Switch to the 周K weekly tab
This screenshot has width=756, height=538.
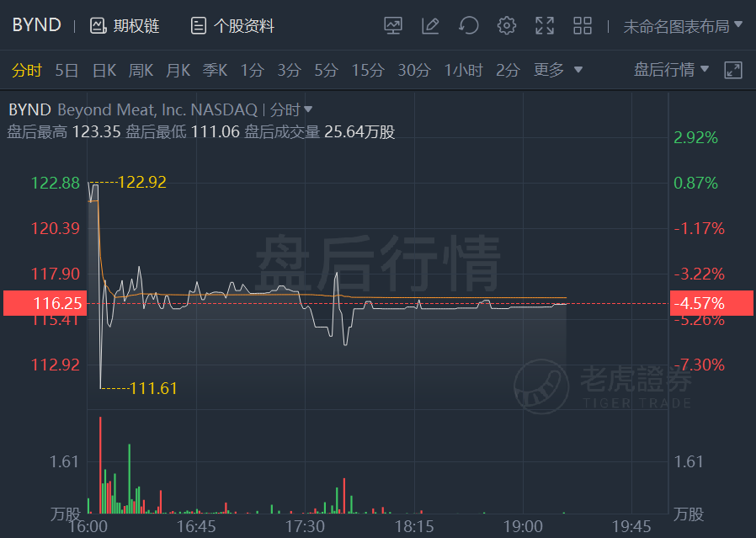[141, 71]
